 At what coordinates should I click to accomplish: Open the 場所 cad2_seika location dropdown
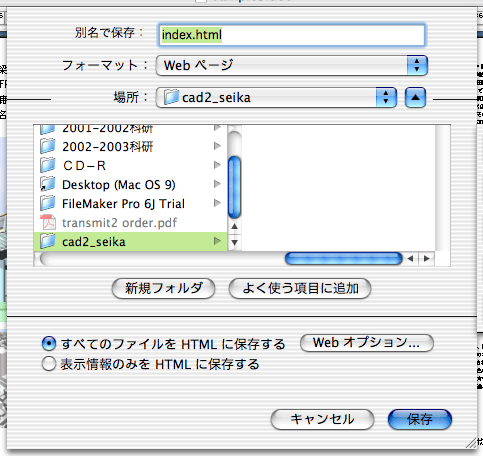point(276,98)
